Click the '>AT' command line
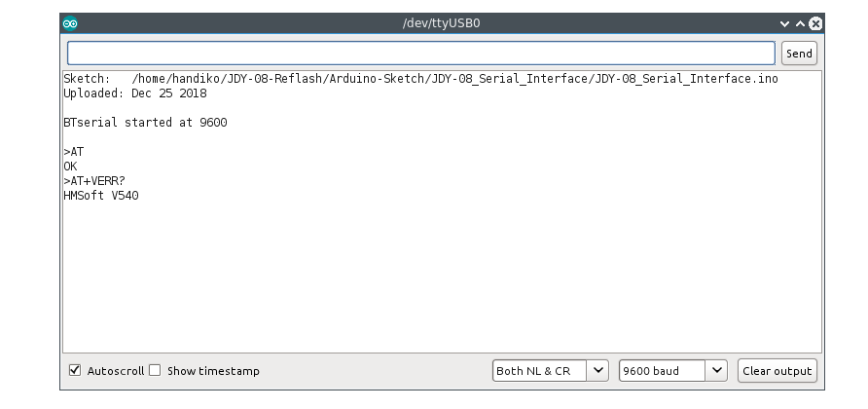This screenshot has height=409, width=868. pyautogui.click(x=74, y=152)
